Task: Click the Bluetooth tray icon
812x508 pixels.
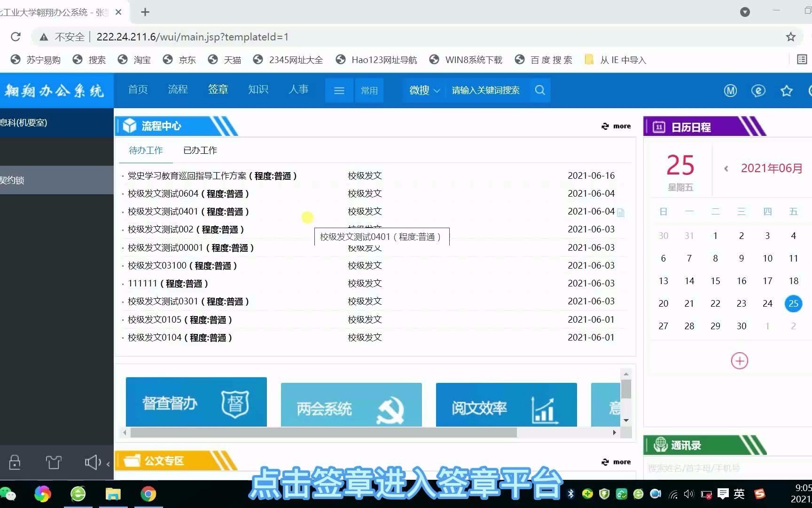Action: (571, 494)
